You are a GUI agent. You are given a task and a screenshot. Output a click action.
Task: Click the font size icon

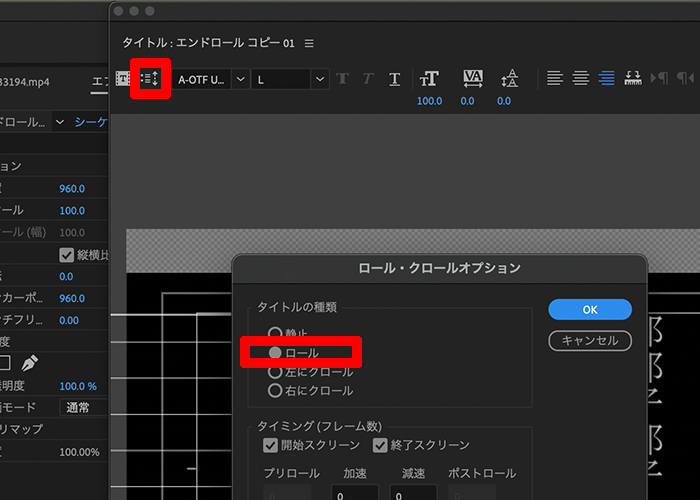429,79
